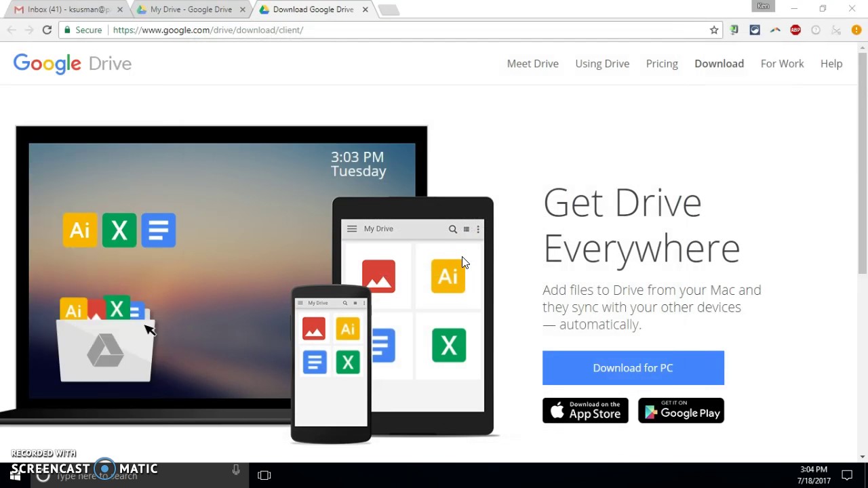Go to the Using Drive page
The image size is (868, 488).
tap(602, 64)
